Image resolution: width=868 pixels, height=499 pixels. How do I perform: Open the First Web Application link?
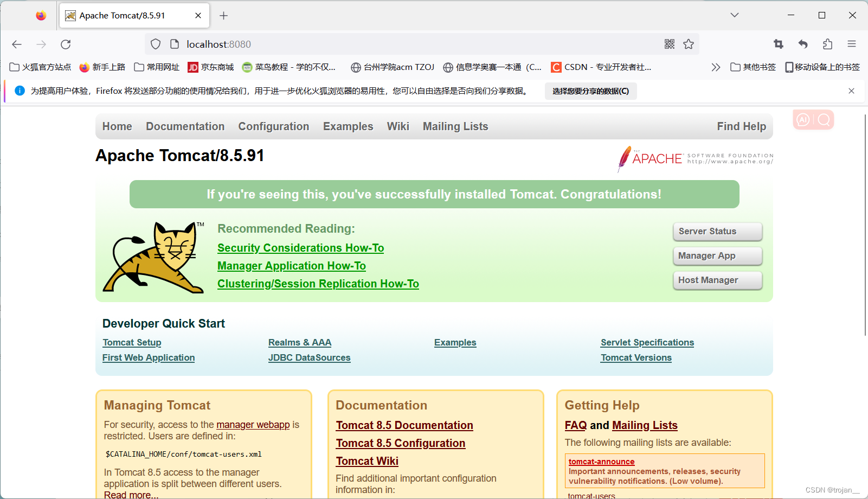[149, 358]
